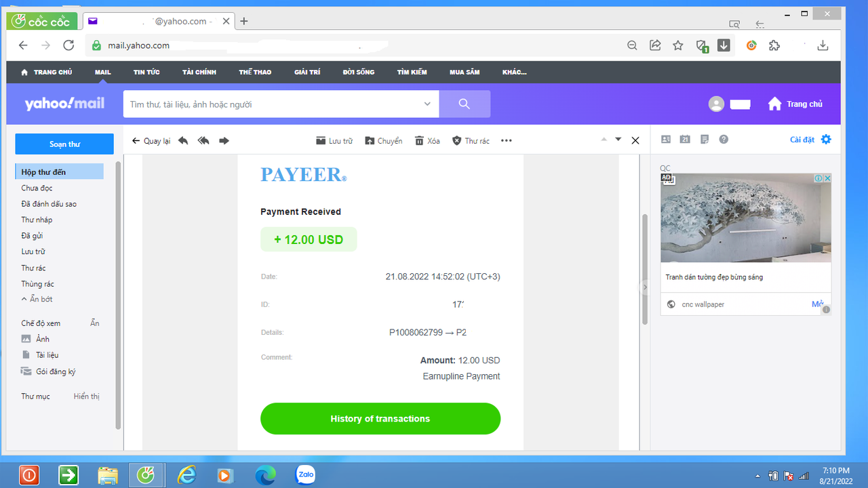Open the ad-block shield icon
Image resolution: width=868 pixels, height=488 pixels.
tap(702, 46)
